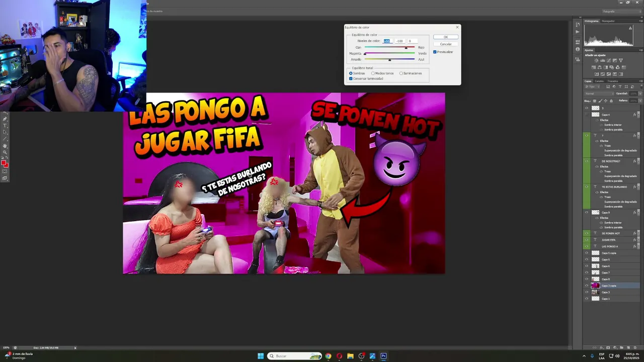
Task: Add Color Balance adjustment (scales icon)
Action: (x=600, y=67)
